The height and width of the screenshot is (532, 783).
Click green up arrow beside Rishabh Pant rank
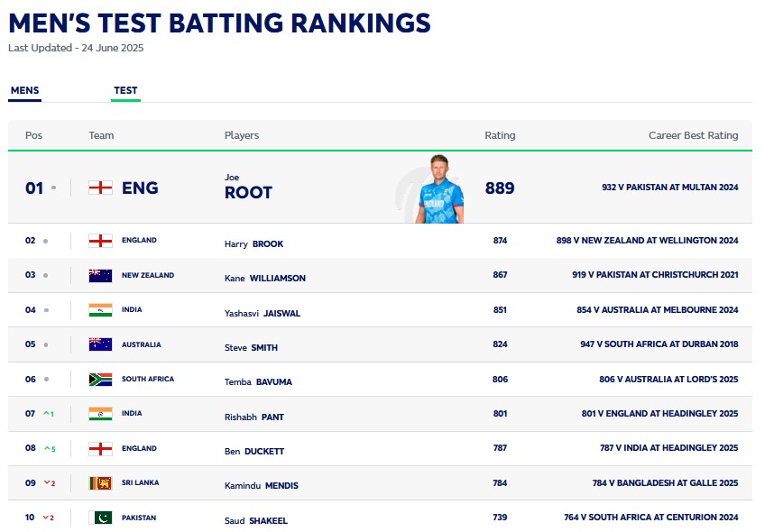pos(47,414)
